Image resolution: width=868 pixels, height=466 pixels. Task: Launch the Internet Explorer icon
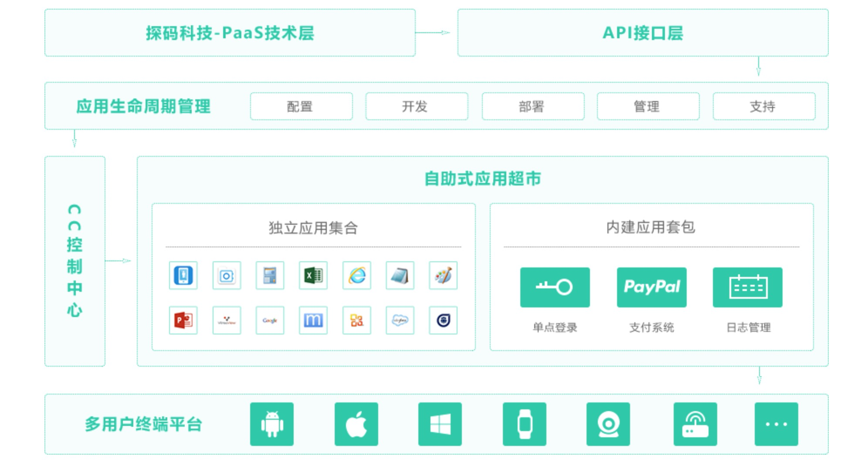(357, 275)
